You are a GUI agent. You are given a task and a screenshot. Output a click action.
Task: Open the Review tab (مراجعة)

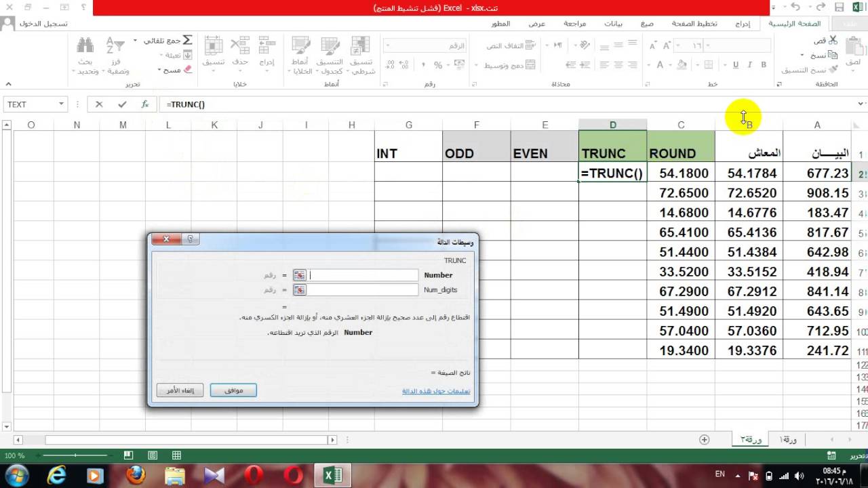574,24
